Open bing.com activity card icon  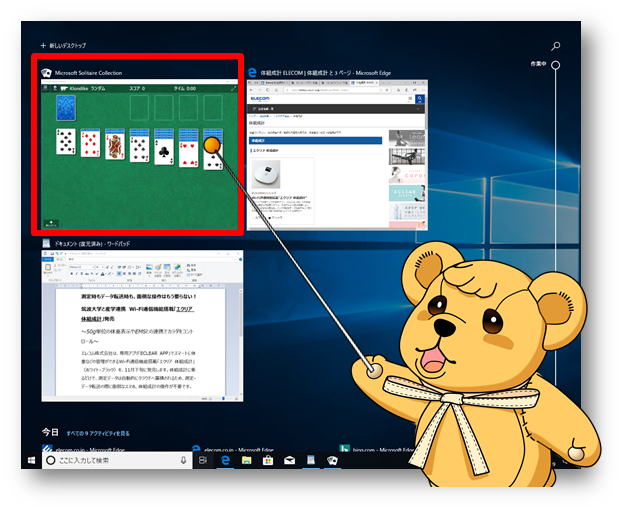(x=344, y=449)
